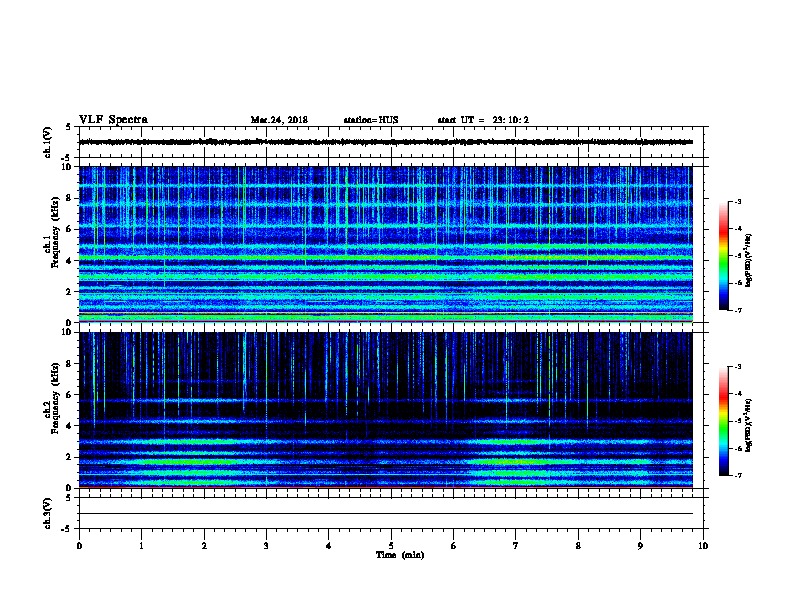Click time axis tick label 1
The image size is (792, 612).
(141, 546)
